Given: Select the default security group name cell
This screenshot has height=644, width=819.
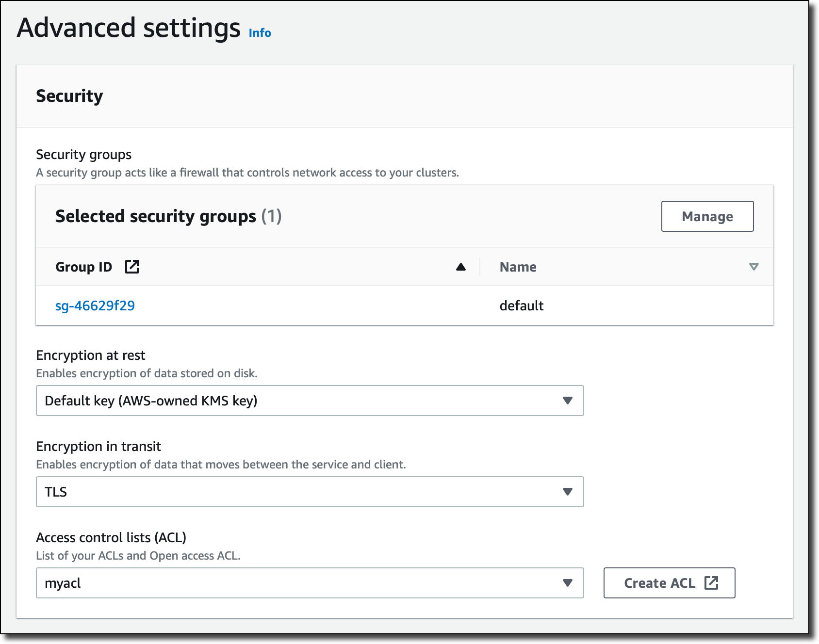Looking at the screenshot, I should pyautogui.click(x=522, y=306).
